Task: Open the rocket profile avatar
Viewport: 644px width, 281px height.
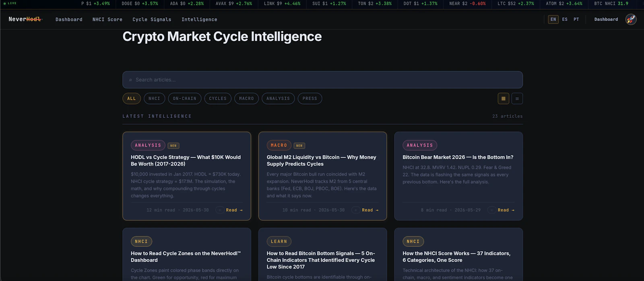Action: pos(631,19)
